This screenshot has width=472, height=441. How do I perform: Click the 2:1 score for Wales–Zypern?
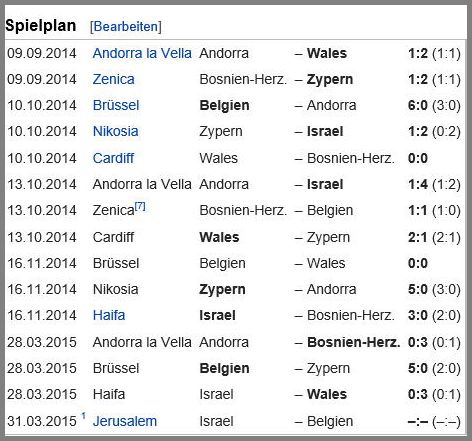click(417, 237)
